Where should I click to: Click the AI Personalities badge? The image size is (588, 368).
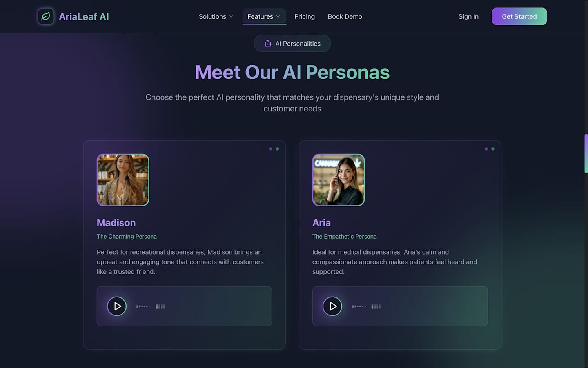click(x=292, y=44)
